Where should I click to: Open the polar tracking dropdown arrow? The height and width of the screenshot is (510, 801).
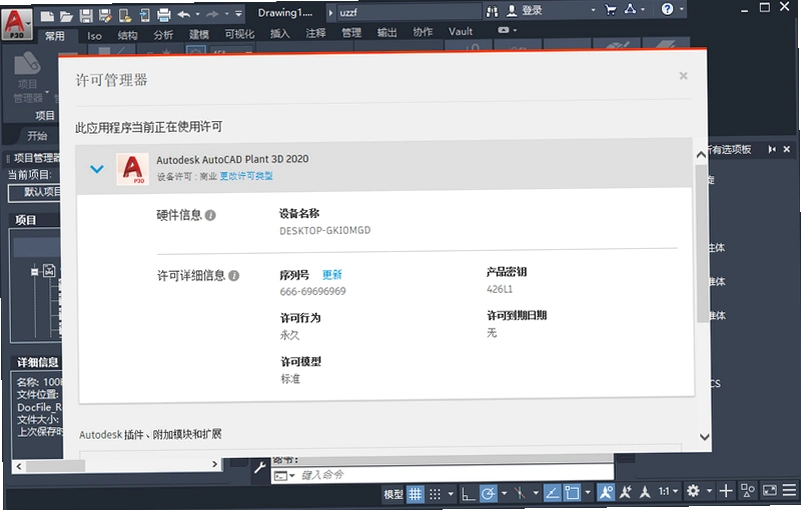(x=504, y=494)
